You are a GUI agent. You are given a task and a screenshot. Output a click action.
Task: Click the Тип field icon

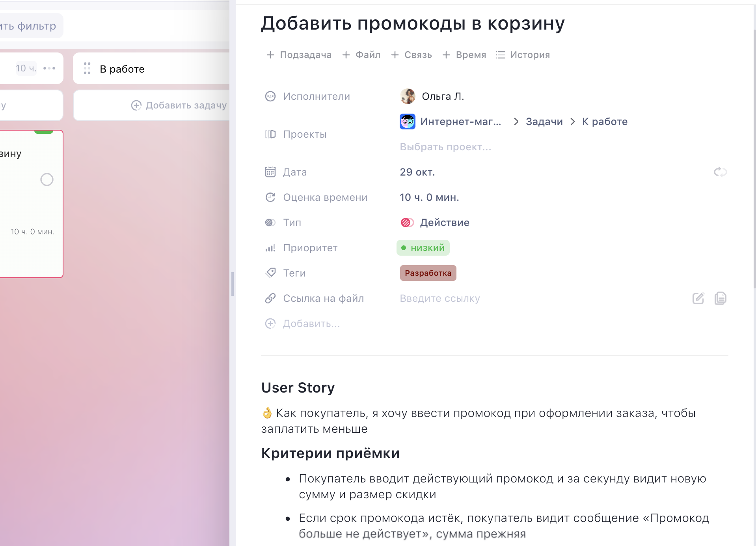pyautogui.click(x=270, y=223)
